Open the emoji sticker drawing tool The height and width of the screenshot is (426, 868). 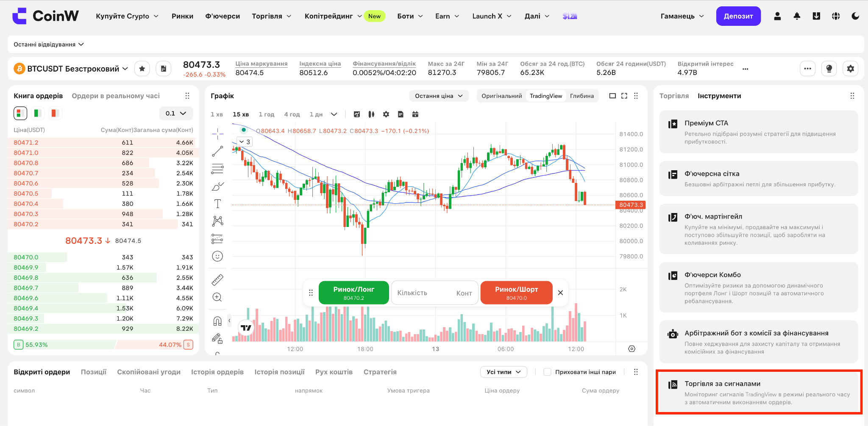217,256
